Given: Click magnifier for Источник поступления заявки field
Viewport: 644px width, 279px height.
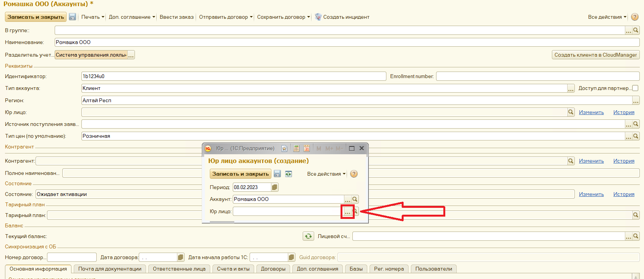Looking at the screenshot, I should (x=636, y=124).
